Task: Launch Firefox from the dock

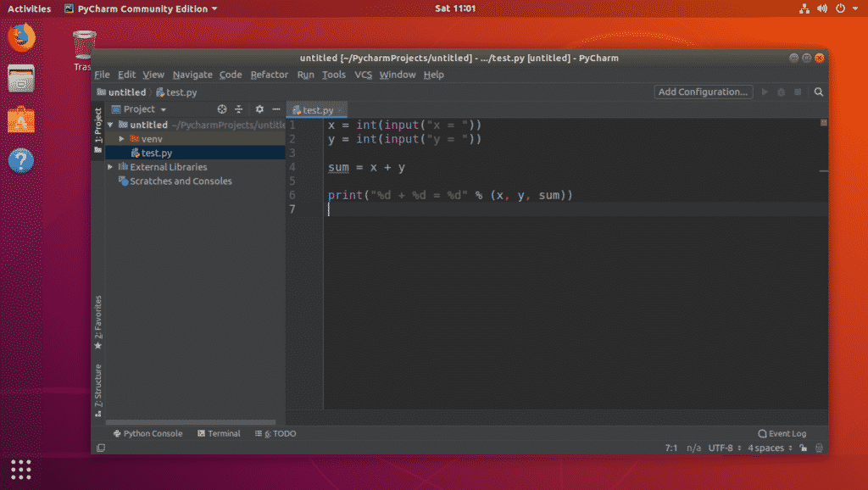Action: (20, 37)
